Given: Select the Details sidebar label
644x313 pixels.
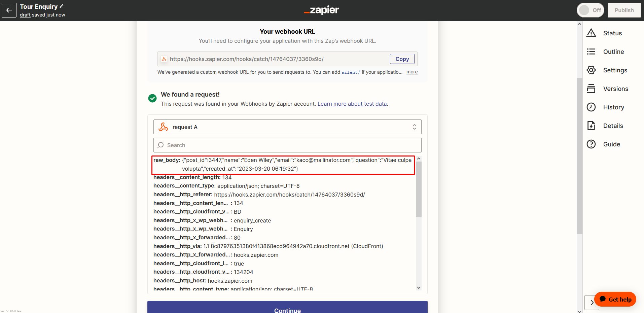Looking at the screenshot, I should (x=613, y=126).
